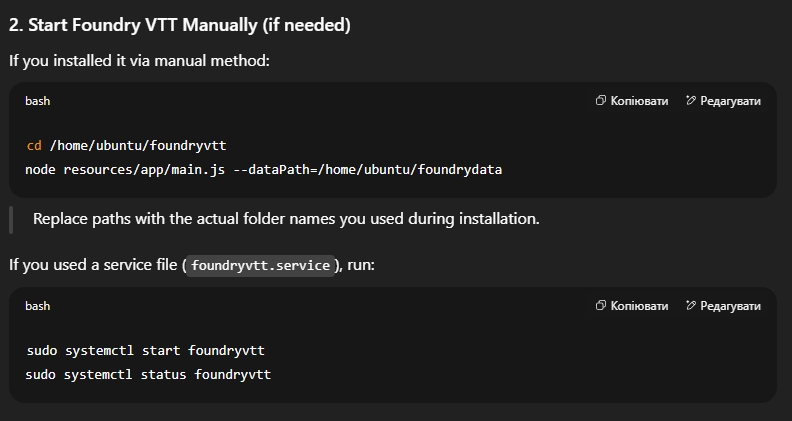Click the pencil edit icon in the systemctl code block

pyautogui.click(x=690, y=305)
